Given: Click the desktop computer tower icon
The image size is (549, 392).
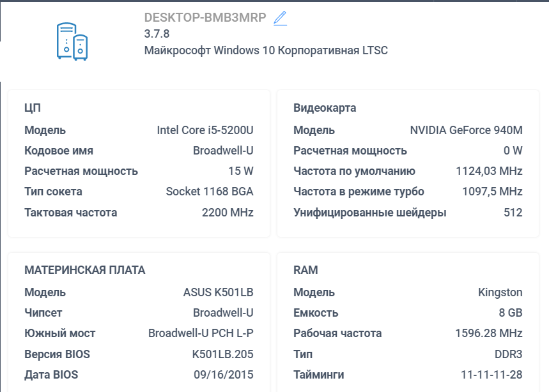Looking at the screenshot, I should (x=72, y=41).
